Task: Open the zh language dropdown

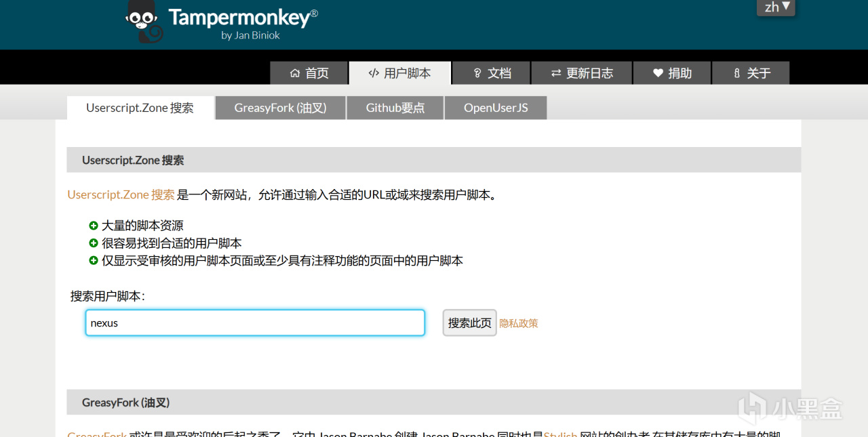Action: coord(776,7)
